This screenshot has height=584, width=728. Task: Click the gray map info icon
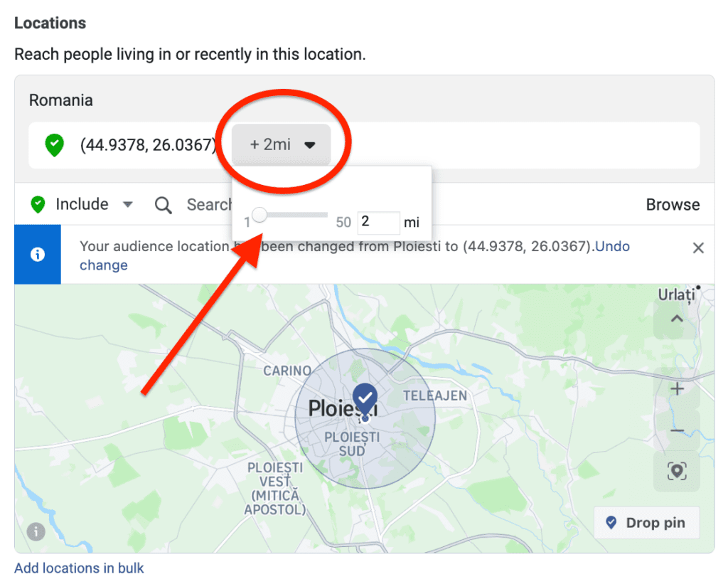36,531
